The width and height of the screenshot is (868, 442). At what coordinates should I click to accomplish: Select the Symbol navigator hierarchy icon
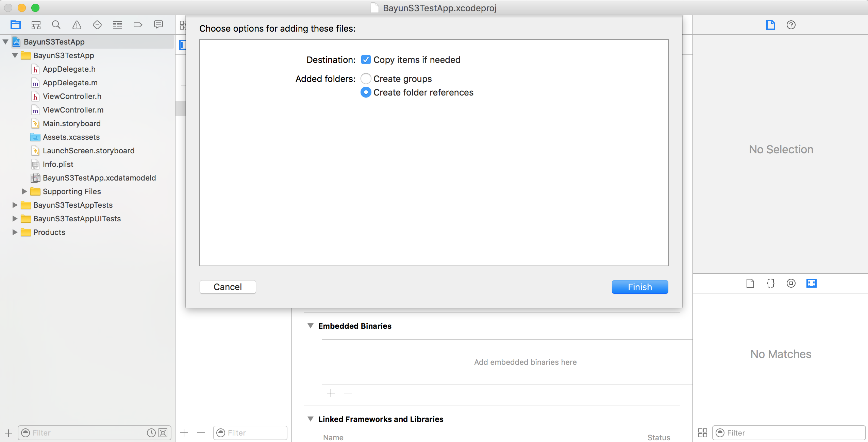[x=36, y=25]
